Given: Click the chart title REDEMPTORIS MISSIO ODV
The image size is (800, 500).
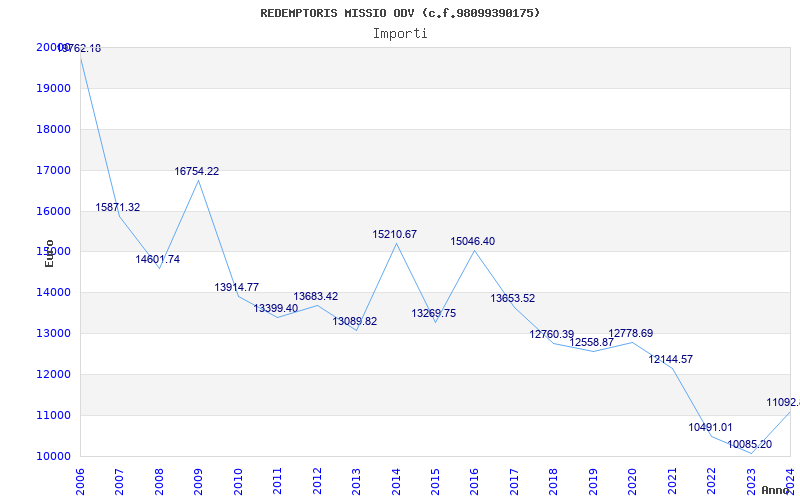Looking at the screenshot, I should [x=400, y=13].
